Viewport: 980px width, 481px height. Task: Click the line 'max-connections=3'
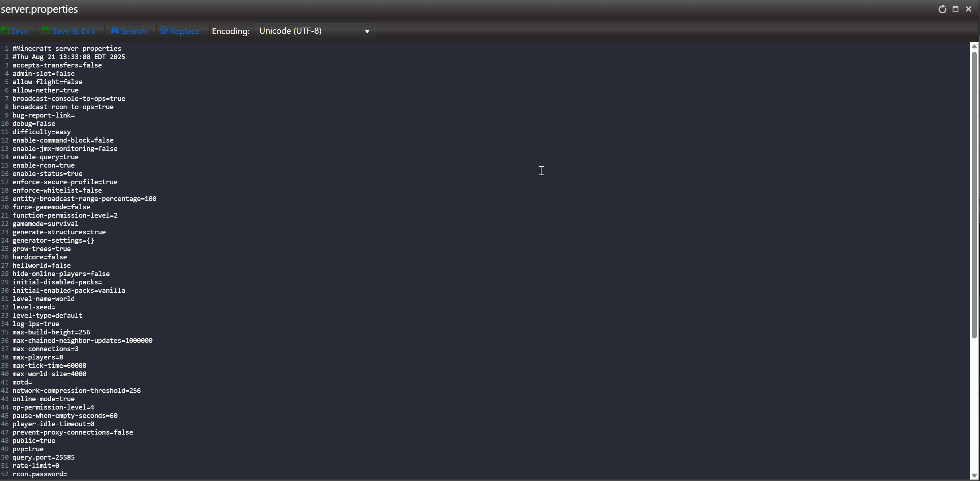tap(45, 349)
